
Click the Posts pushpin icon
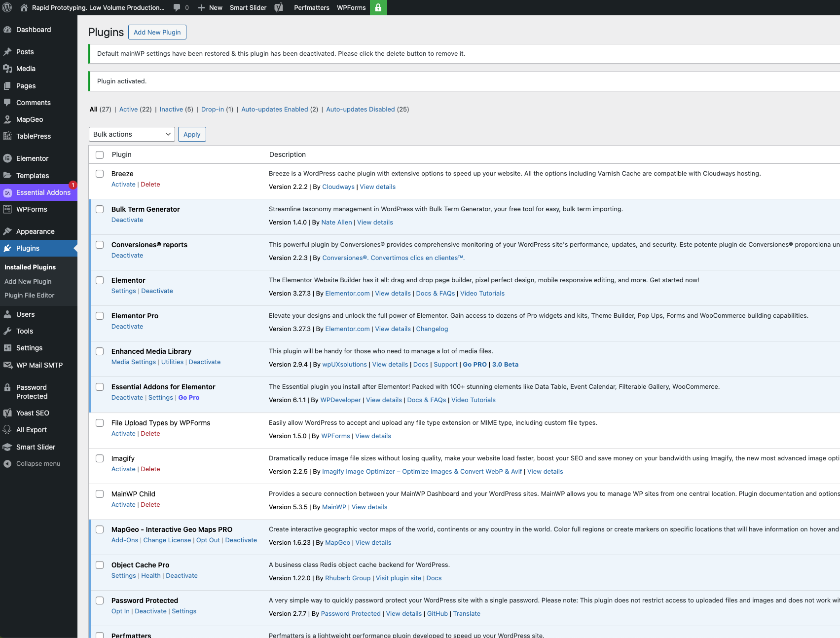7,52
